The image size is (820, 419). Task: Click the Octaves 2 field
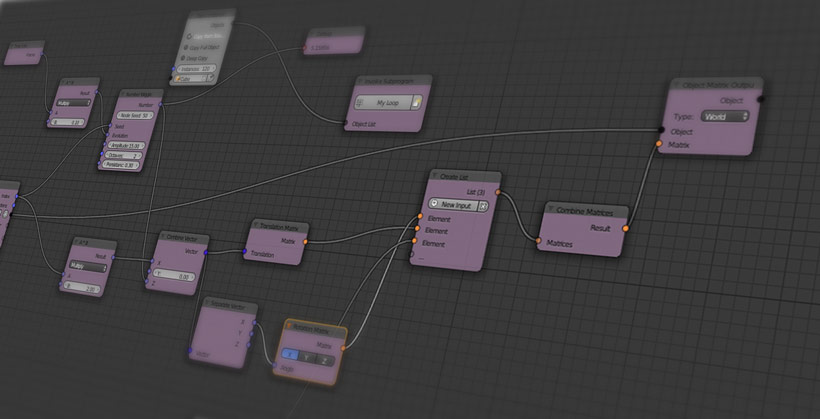point(123,155)
